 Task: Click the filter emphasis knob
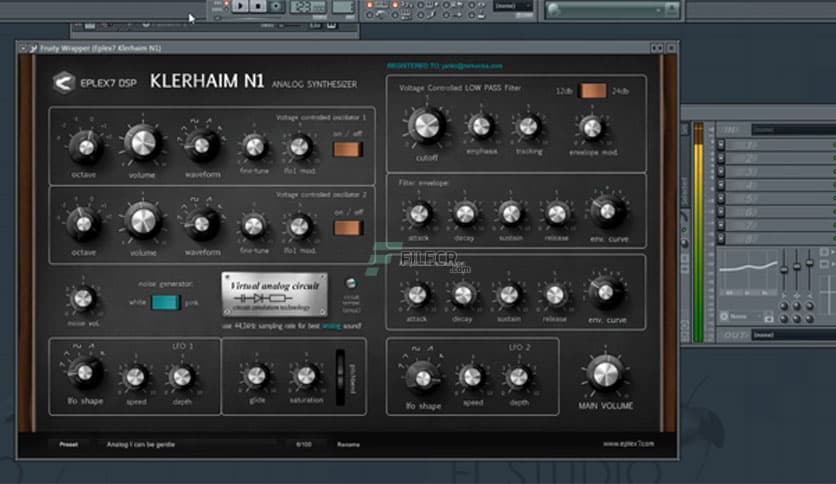(481, 126)
